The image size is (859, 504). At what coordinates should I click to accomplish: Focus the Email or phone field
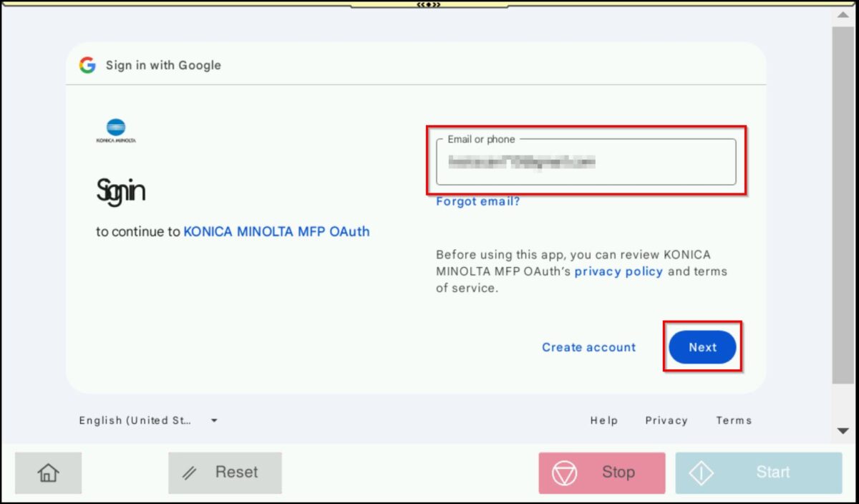click(586, 163)
